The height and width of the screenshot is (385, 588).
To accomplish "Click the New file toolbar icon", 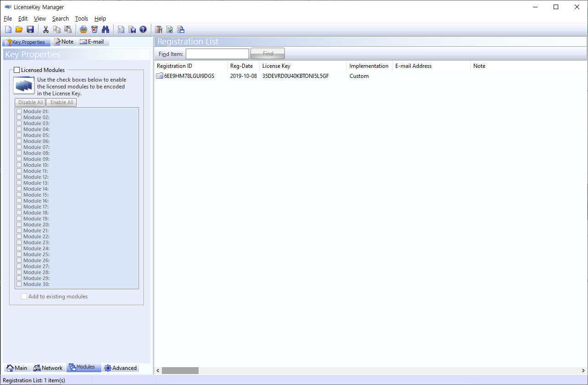I will point(8,30).
